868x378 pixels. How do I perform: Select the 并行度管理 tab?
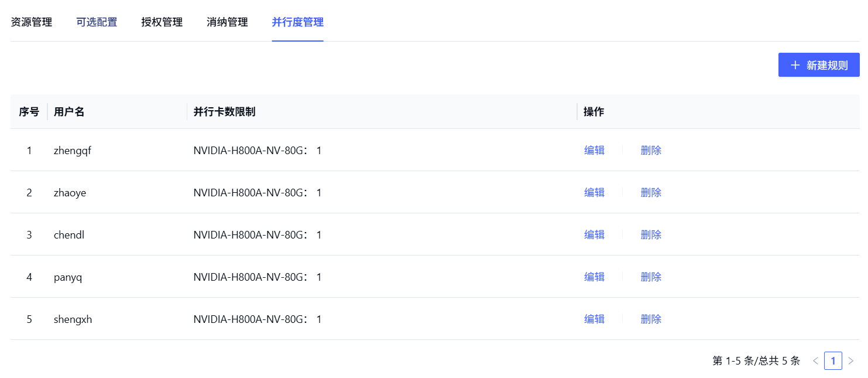point(297,22)
